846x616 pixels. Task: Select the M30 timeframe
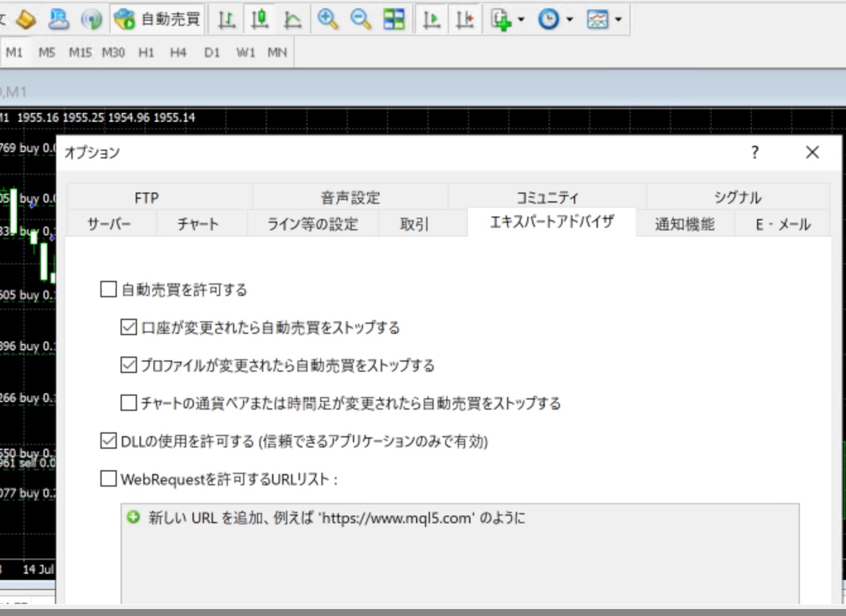114,52
